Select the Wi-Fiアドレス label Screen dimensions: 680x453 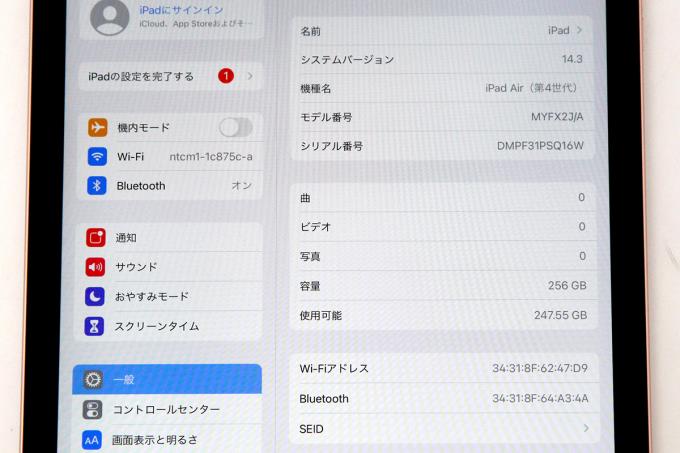(334, 369)
